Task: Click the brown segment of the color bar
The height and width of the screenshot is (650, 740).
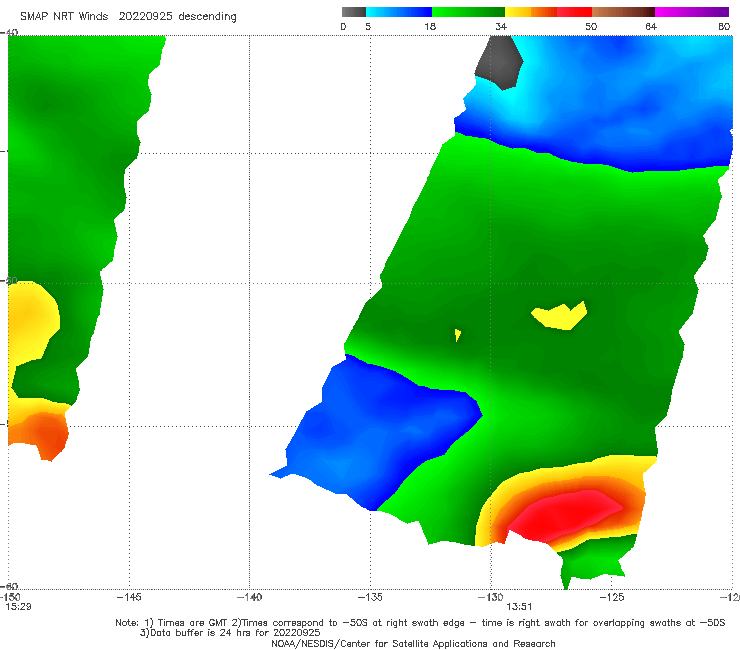Action: 623,12
